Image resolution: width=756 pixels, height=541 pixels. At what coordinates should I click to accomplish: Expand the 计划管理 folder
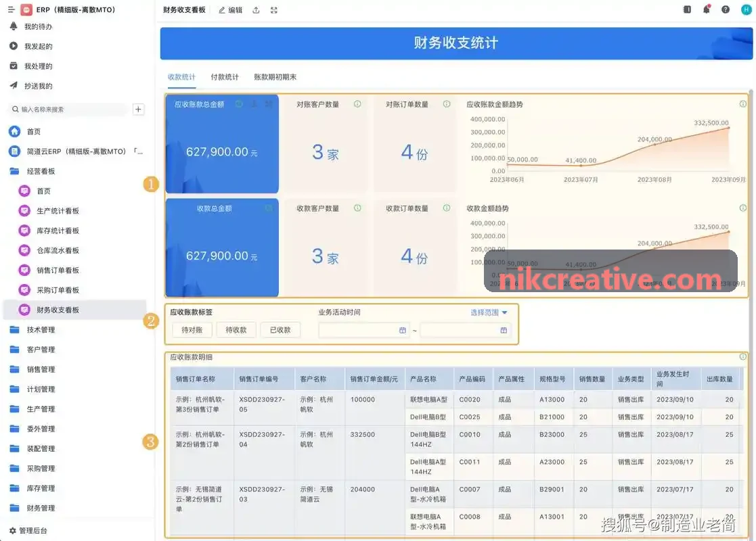click(41, 389)
